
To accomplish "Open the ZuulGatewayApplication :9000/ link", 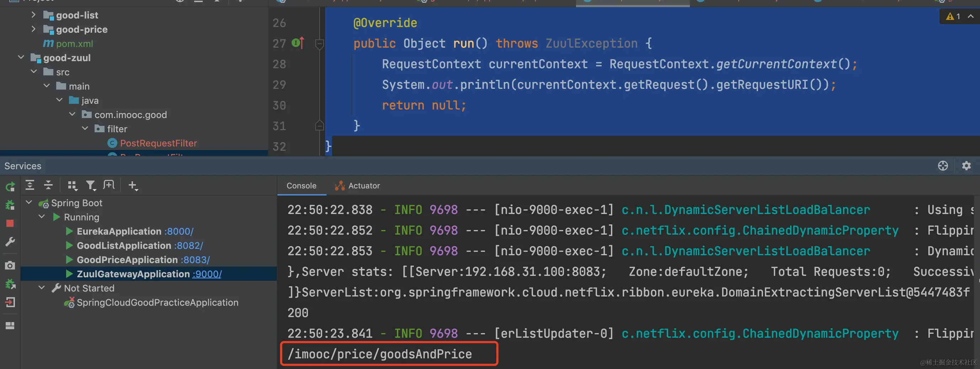I will coord(207,274).
